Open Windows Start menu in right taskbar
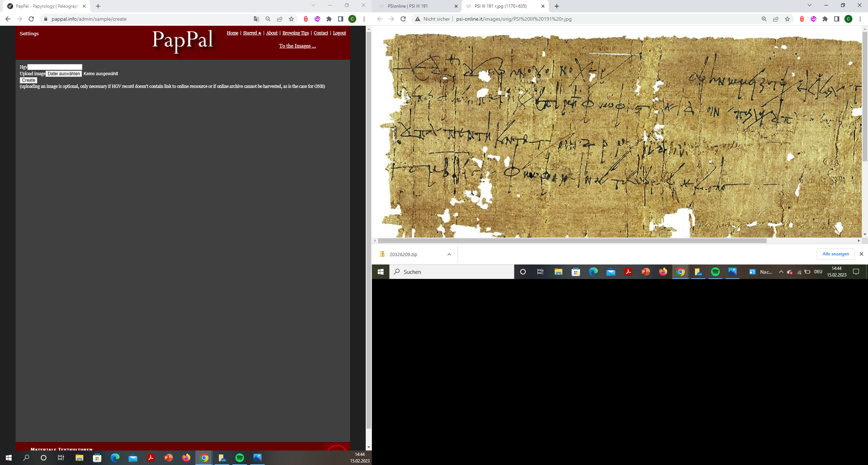Image resolution: width=868 pixels, height=465 pixels. [381, 272]
